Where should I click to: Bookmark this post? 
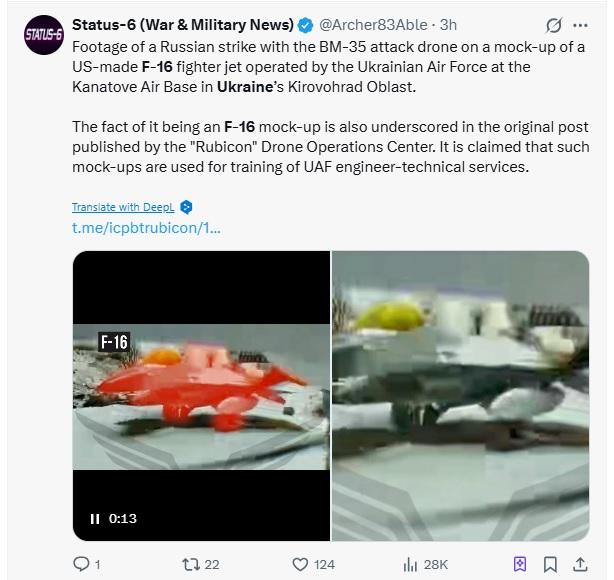pyautogui.click(x=551, y=564)
